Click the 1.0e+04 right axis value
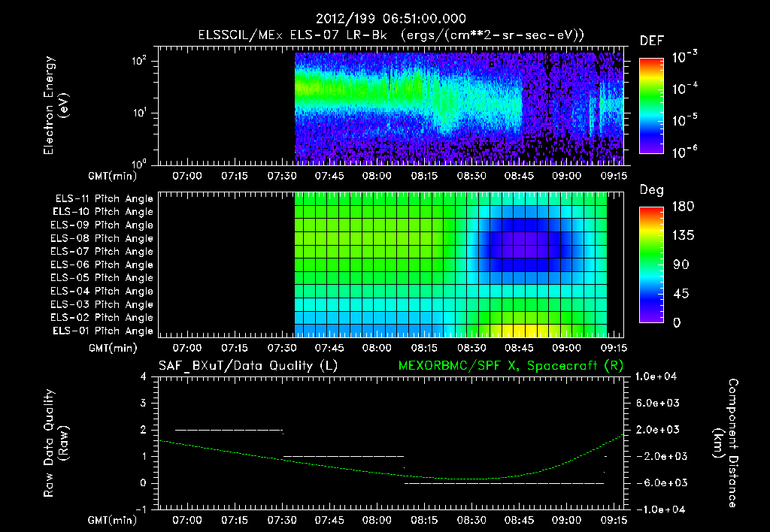 (x=656, y=377)
